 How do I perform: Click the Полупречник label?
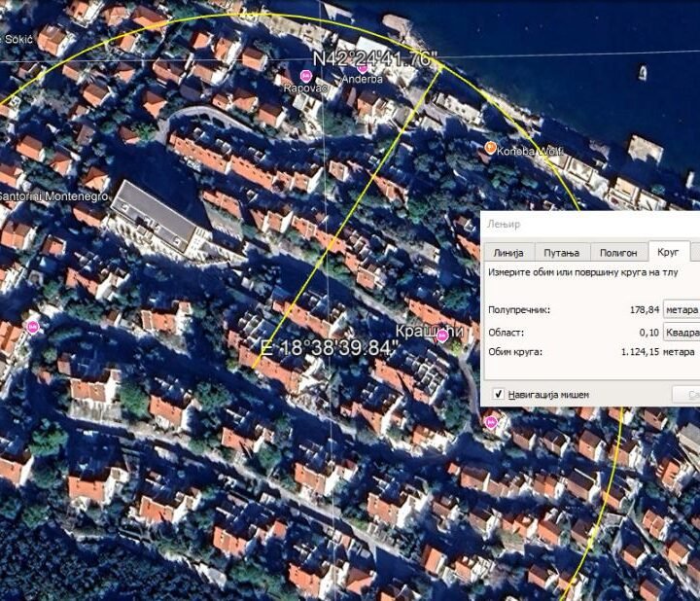point(519,309)
